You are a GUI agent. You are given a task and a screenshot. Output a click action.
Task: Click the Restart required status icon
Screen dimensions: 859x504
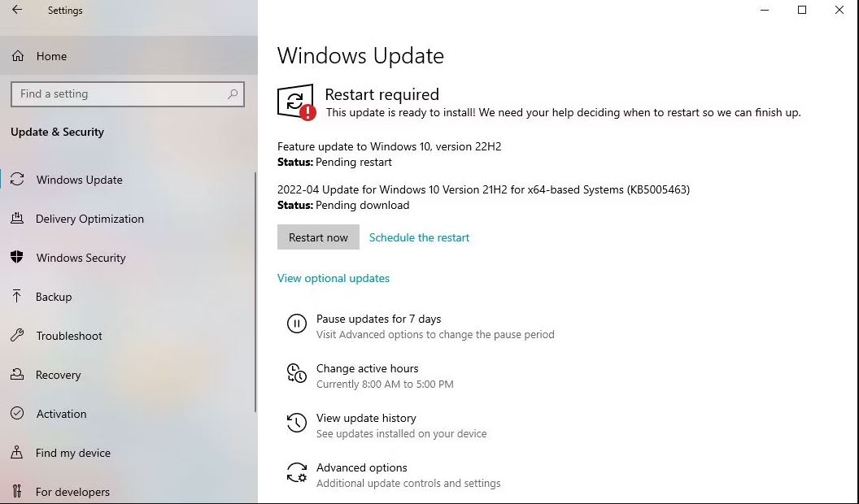coord(296,102)
